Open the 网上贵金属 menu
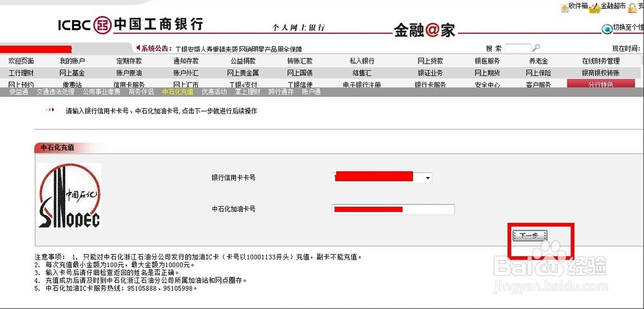Image resolution: width=644 pixels, height=309 pixels. 243,73
